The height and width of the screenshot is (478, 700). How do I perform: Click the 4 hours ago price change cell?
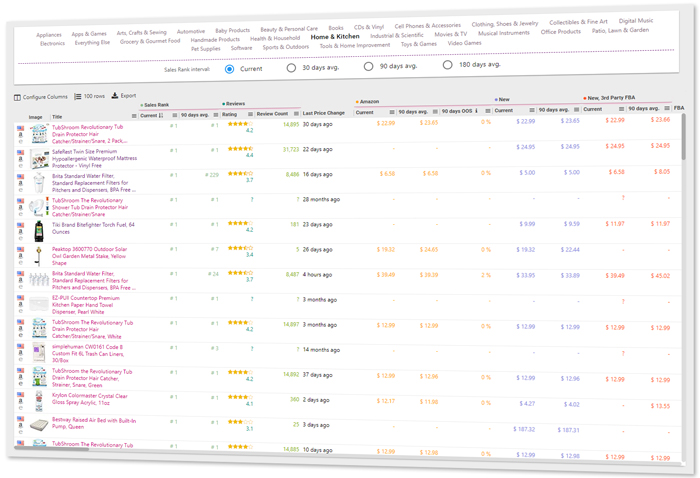[317, 274]
